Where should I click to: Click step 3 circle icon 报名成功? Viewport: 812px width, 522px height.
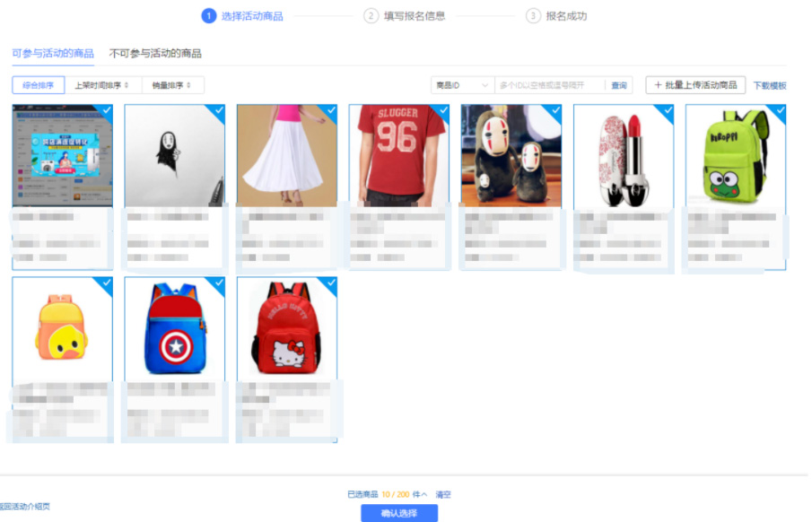(x=533, y=16)
